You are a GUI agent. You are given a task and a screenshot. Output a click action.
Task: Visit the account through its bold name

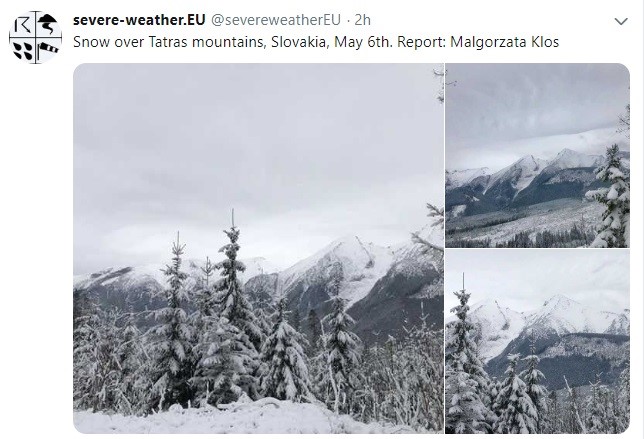coord(139,20)
